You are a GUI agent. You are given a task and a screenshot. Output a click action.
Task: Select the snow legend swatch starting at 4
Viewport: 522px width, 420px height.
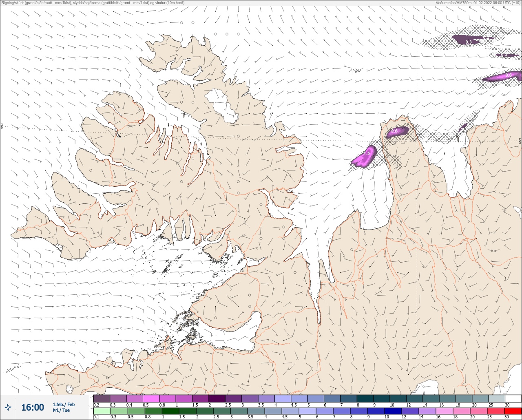[283, 398]
